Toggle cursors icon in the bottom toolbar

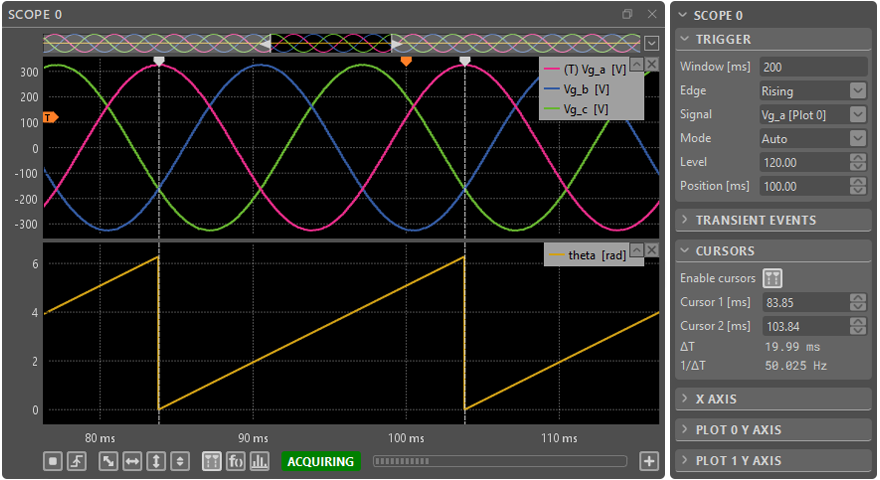click(x=212, y=461)
